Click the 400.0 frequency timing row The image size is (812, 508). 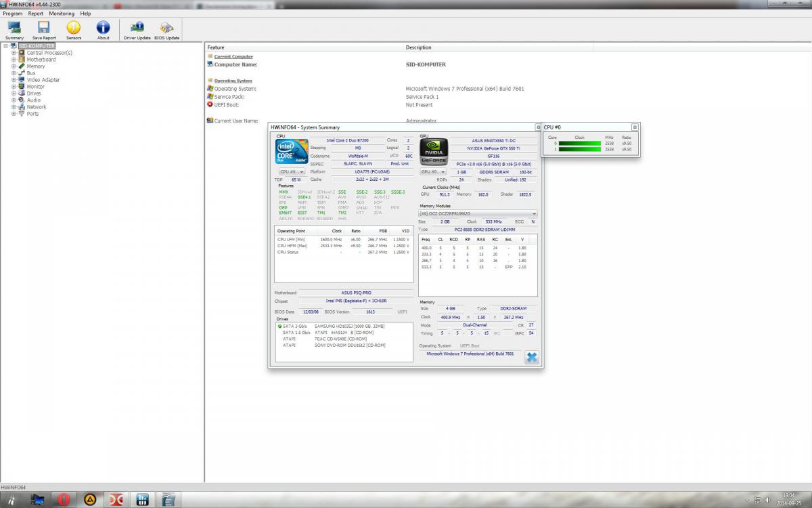(x=478, y=248)
